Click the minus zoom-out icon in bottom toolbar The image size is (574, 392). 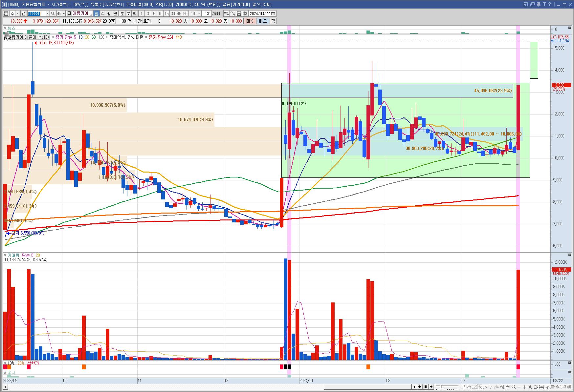[519, 387]
